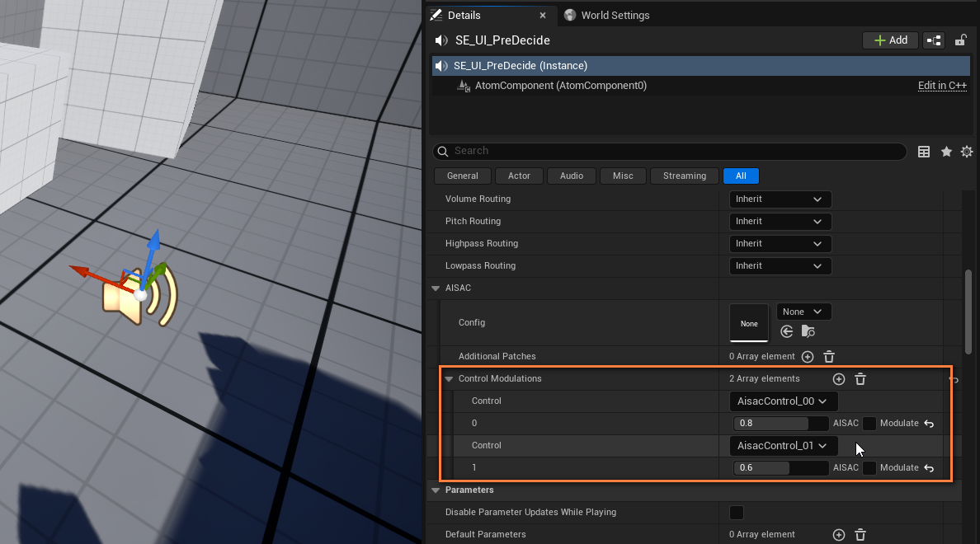Select the Details tab
Screen dimensions: 980x544
point(464,15)
